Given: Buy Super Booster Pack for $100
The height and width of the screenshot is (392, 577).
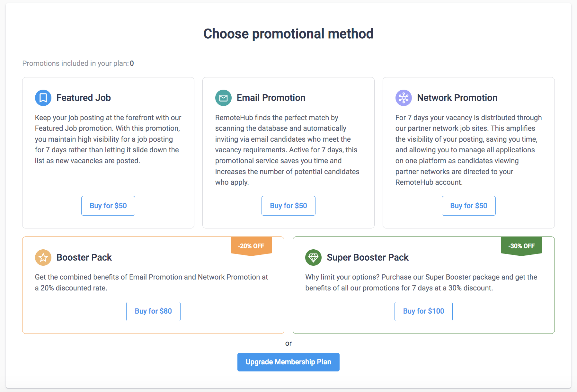Looking at the screenshot, I should (x=423, y=311).
